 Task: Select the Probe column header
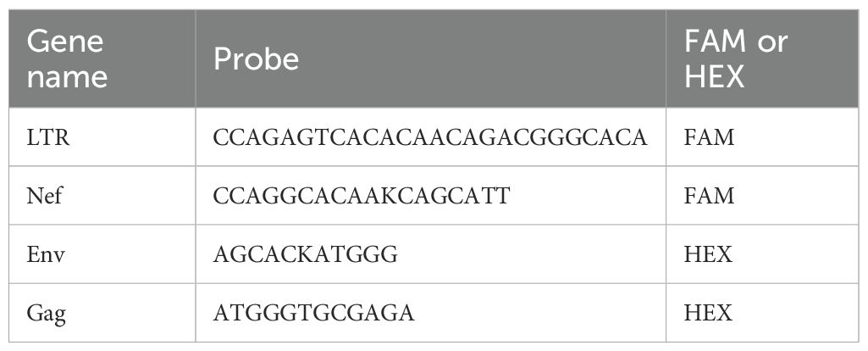click(257, 59)
